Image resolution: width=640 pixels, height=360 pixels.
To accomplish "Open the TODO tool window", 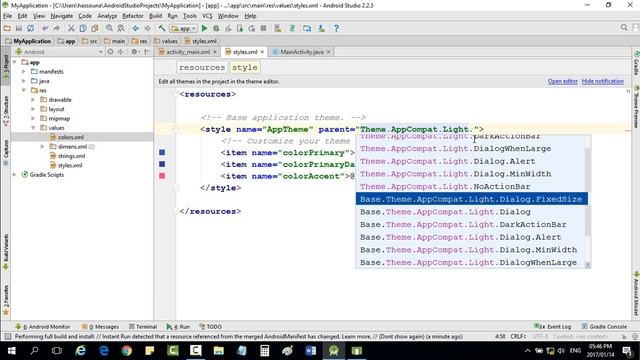I will click(x=211, y=327).
